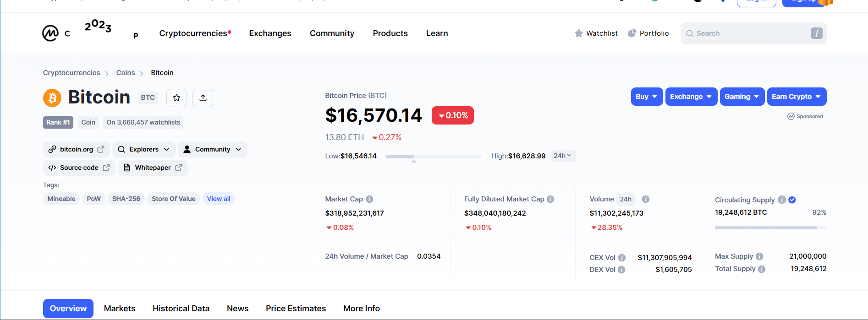The height and width of the screenshot is (320, 868).
Task: Click the blue verified badge by Circulating Supply
Action: [x=792, y=200]
